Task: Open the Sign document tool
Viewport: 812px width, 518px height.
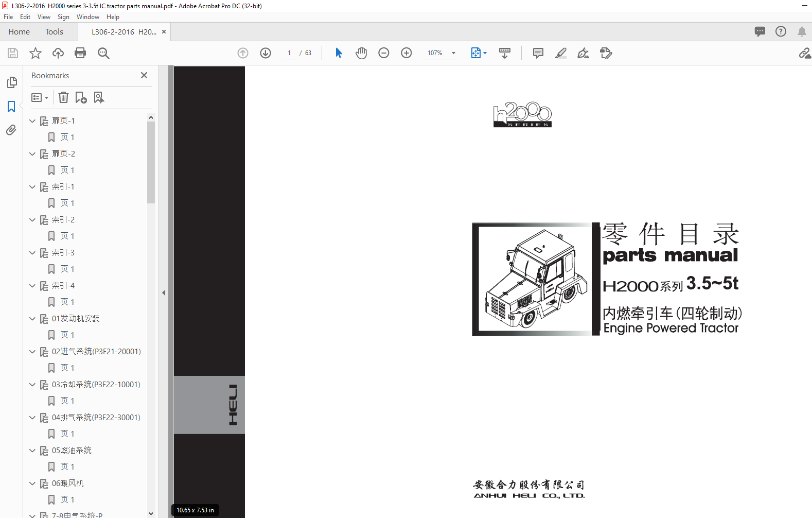Action: (584, 53)
